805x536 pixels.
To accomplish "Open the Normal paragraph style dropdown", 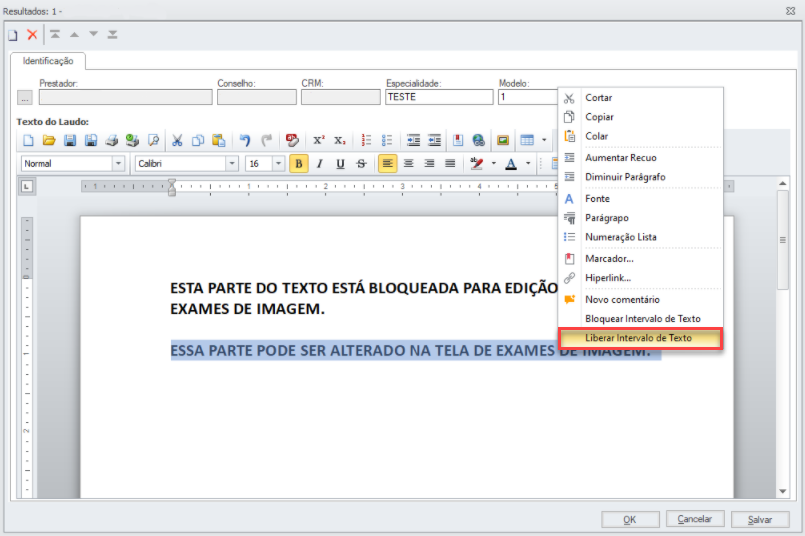I will pyautogui.click(x=119, y=164).
